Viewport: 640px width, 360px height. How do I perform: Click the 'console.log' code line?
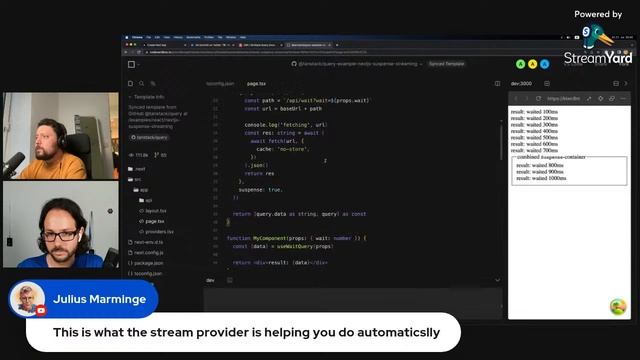coord(286,125)
